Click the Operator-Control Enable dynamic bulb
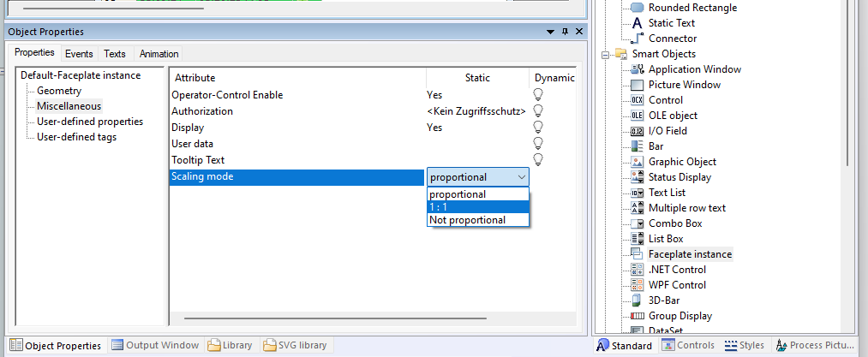Viewport: 868px width, 357px height. pyautogui.click(x=537, y=95)
